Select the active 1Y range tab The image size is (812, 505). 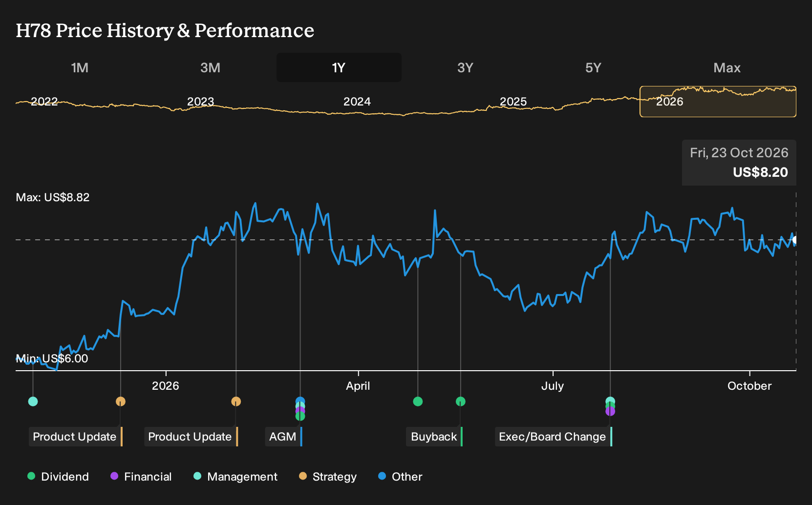(x=339, y=67)
